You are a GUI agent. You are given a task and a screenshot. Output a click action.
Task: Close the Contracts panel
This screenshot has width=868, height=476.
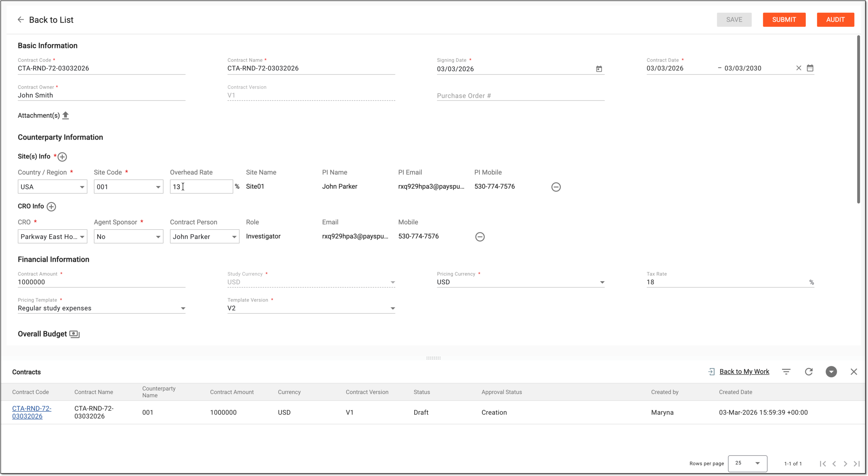pyautogui.click(x=854, y=372)
